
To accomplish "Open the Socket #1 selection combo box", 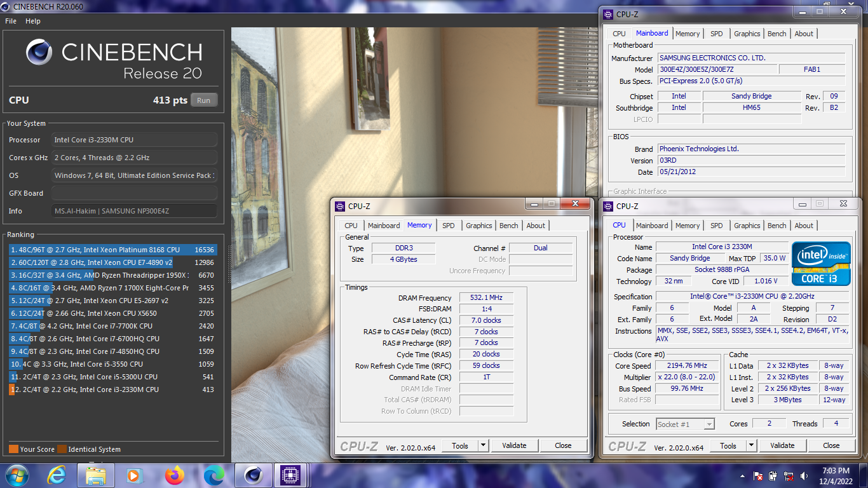I will (685, 424).
